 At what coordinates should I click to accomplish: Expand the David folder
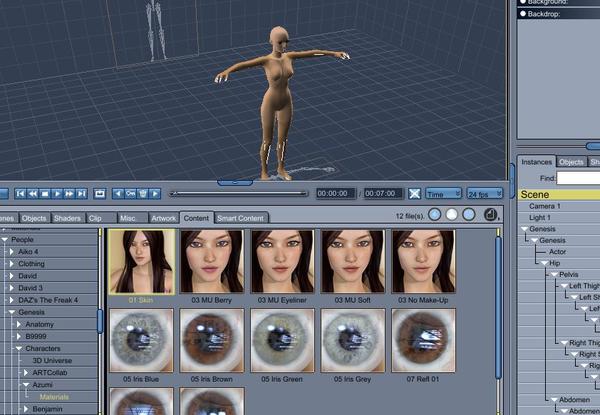click(x=11, y=276)
